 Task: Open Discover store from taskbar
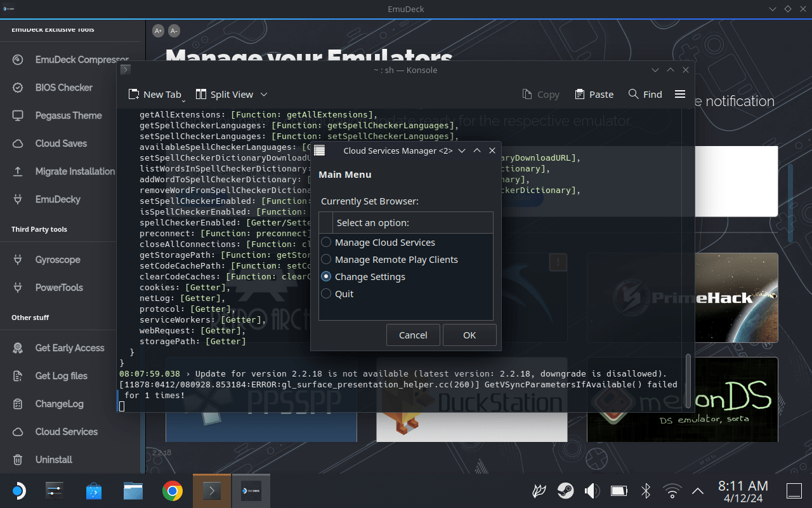[94, 490]
